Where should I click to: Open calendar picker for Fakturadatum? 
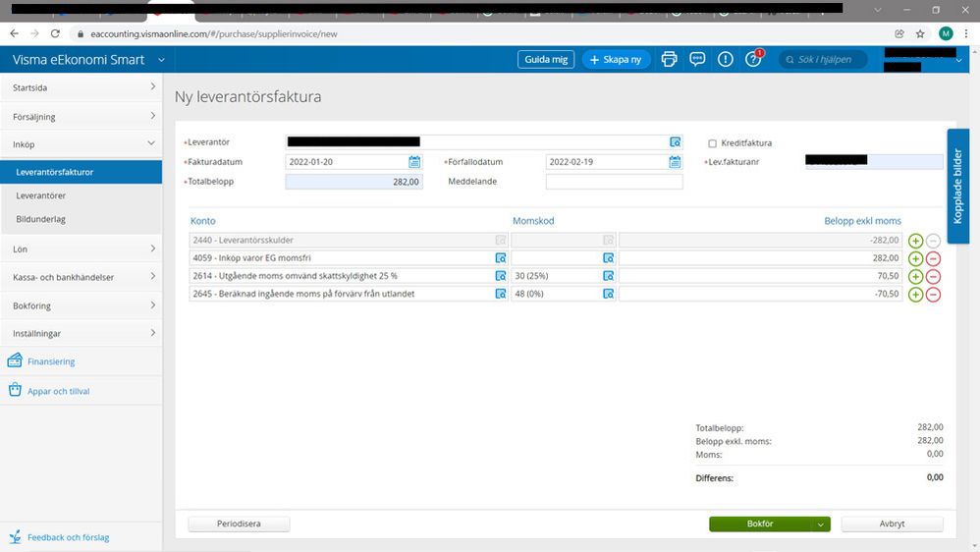[x=414, y=162]
